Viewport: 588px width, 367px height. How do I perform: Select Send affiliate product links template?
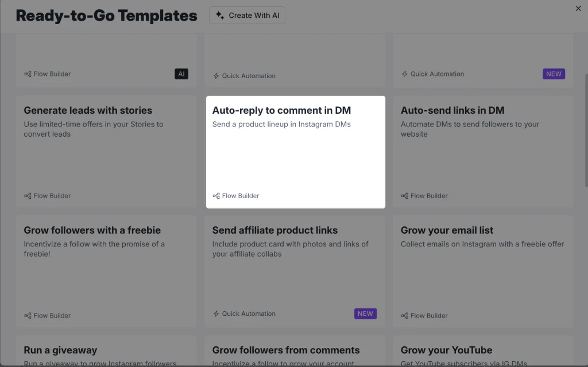(295, 272)
